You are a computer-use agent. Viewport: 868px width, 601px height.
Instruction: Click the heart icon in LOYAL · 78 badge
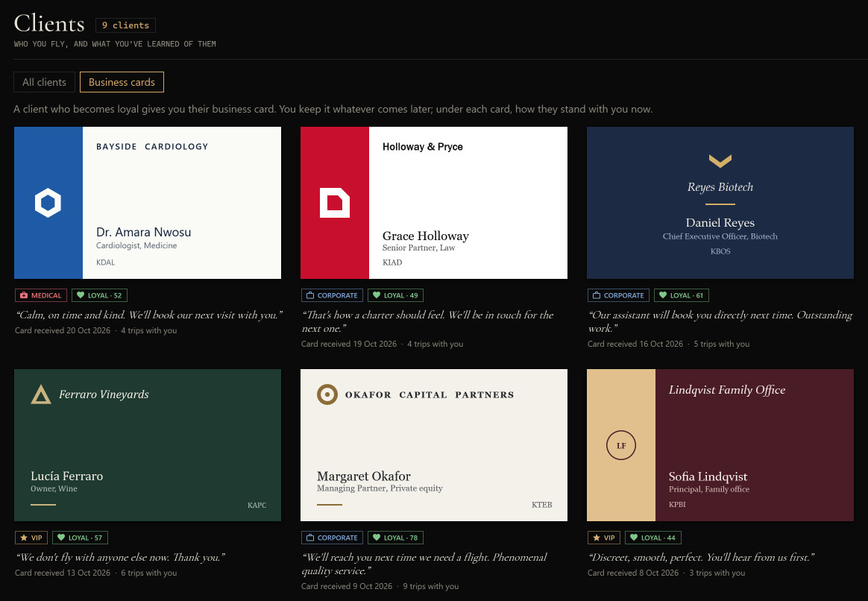coord(377,538)
